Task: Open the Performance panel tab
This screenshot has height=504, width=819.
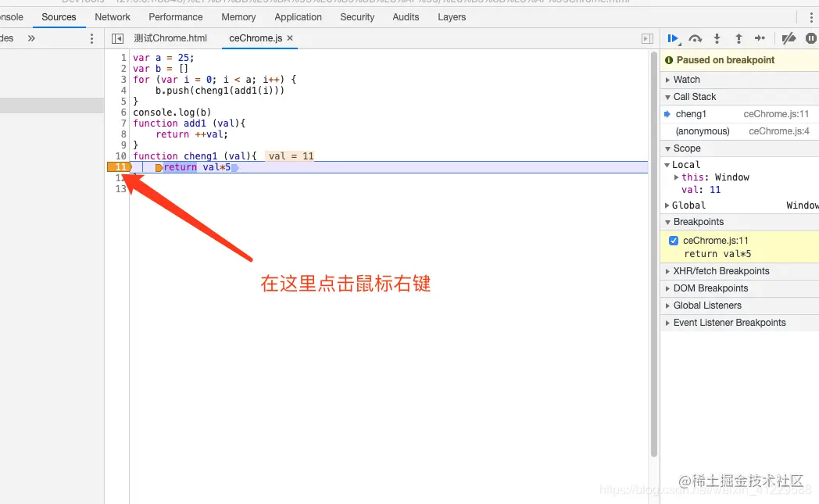Action: coord(176,17)
